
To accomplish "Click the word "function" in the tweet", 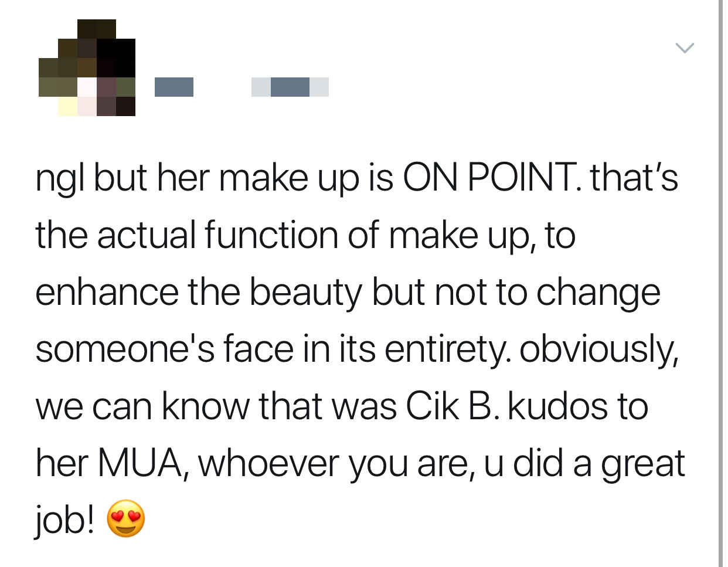I will (271, 235).
